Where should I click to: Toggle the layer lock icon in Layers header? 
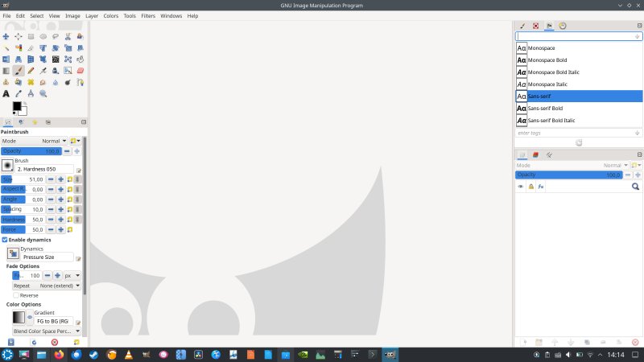tap(531, 187)
